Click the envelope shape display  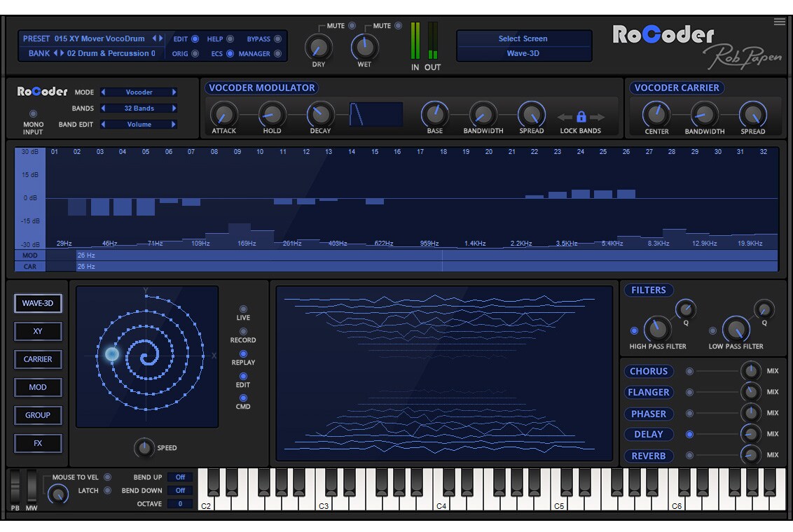[376, 114]
